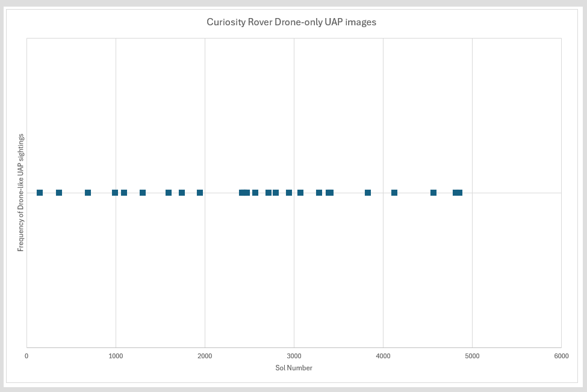Screen dimensions: 587x392
Task: Select the data marker near Sol 4120
Action: click(394, 193)
